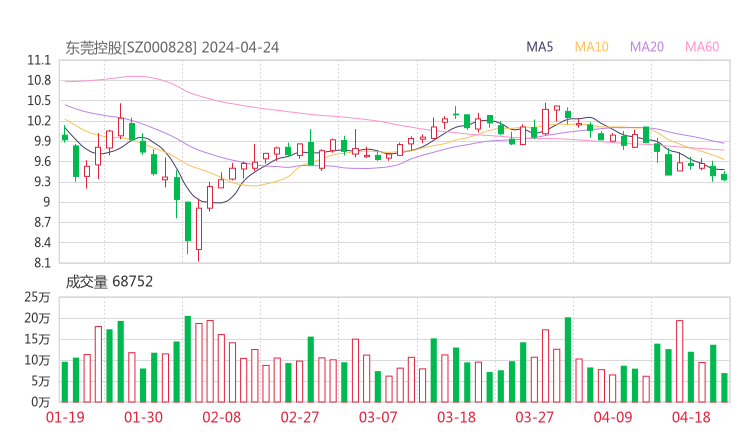Screen dimensions: 740x440
Task: Click the 成交量 68752 volume label
Action: pos(109,282)
